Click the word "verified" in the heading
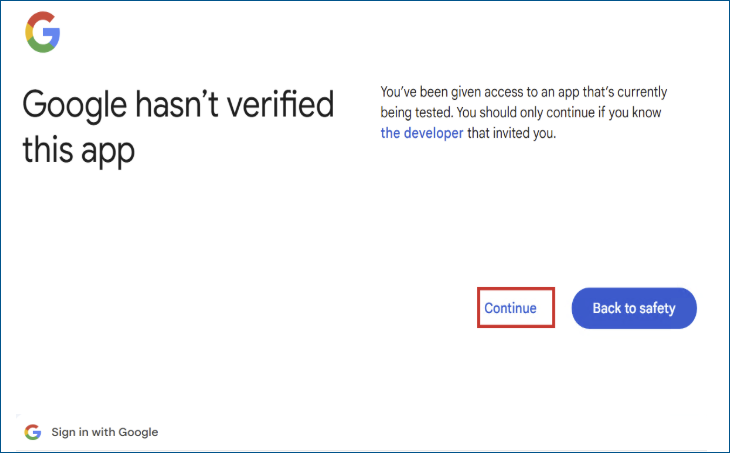This screenshot has width=730, height=453. click(x=284, y=104)
